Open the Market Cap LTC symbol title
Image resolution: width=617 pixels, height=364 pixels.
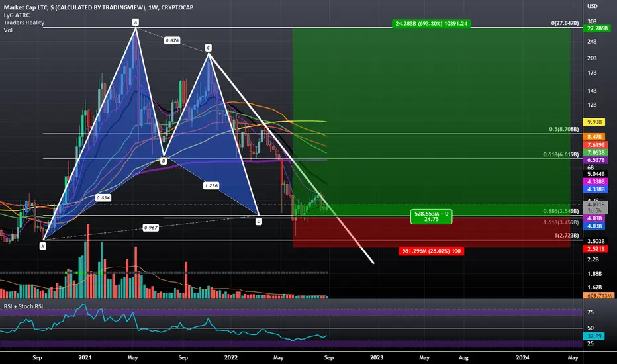99,7
